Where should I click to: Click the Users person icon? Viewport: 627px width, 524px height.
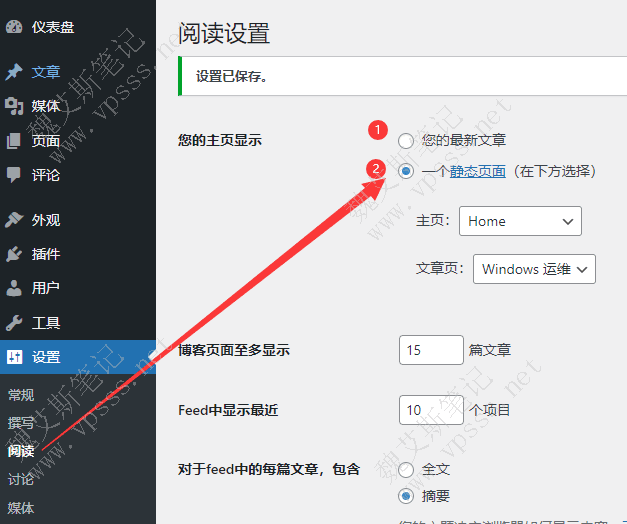[14, 288]
